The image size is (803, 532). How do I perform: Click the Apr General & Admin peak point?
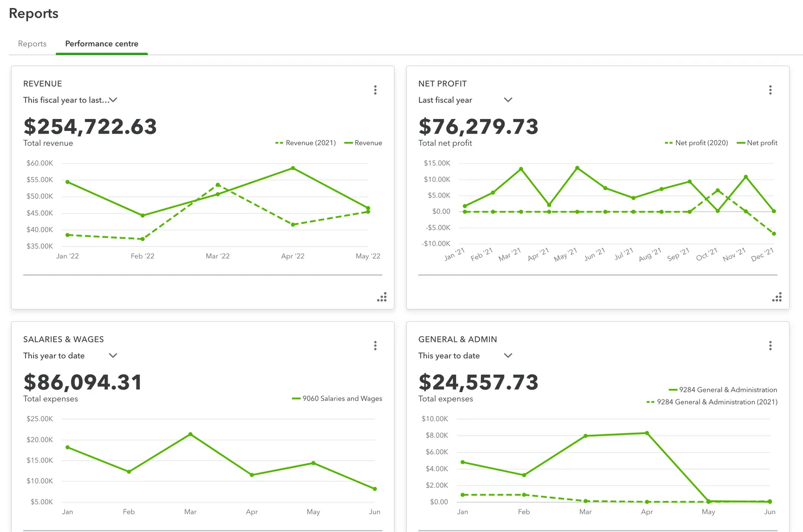click(x=647, y=433)
